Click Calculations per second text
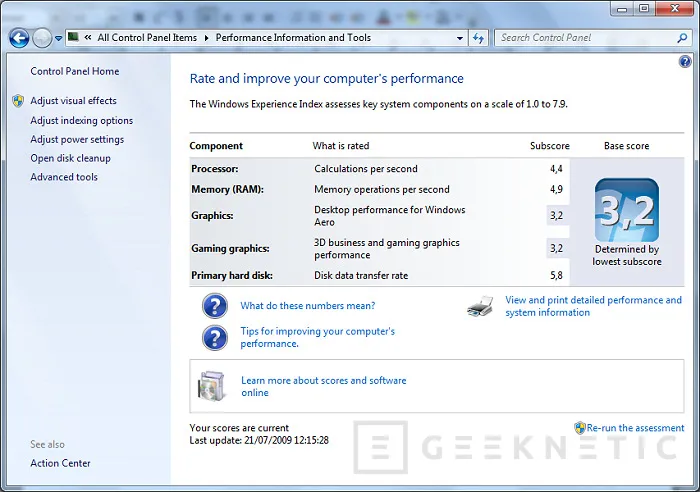This screenshot has width=700, height=492. coord(366,169)
